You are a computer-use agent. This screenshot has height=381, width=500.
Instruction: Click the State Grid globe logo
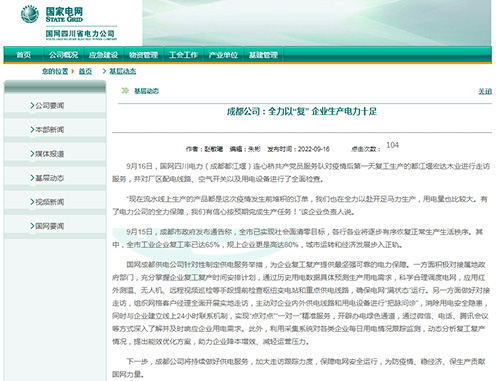tap(29, 14)
